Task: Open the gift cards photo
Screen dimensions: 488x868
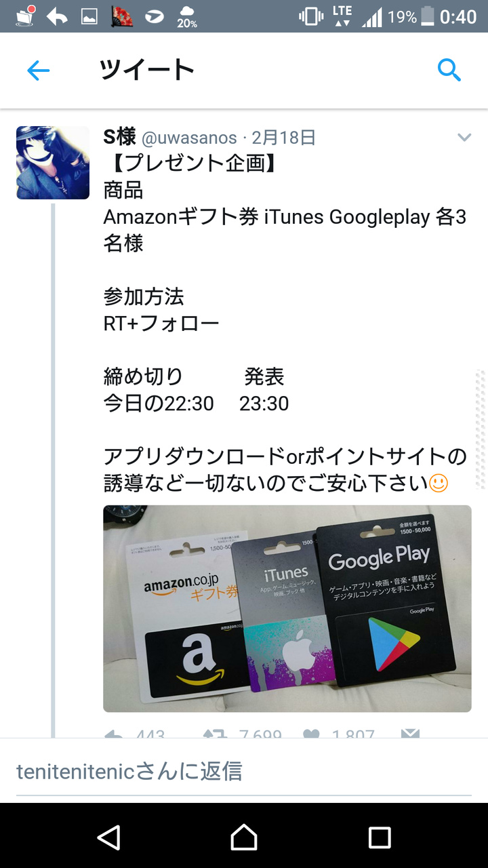Action: 287,608
